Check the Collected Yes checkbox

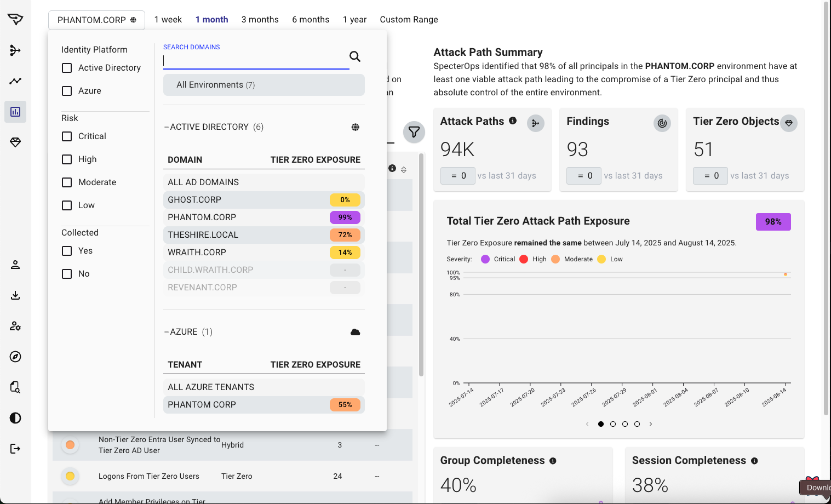pos(67,251)
